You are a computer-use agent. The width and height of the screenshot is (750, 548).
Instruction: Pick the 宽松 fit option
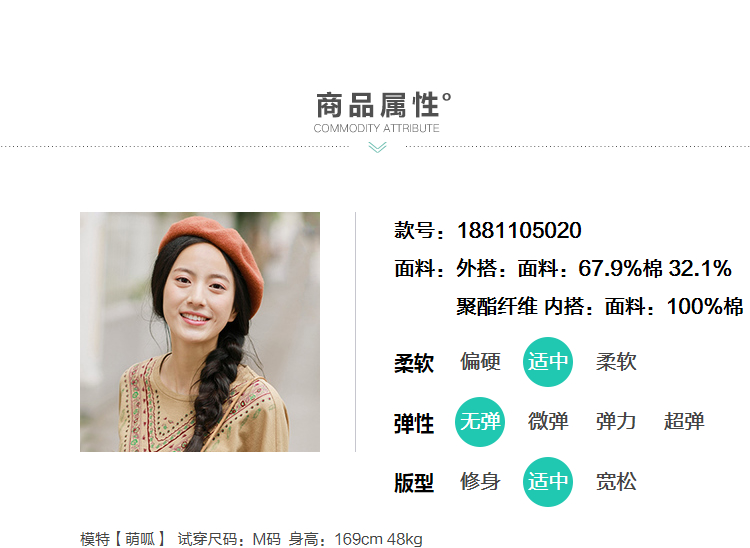tap(616, 482)
